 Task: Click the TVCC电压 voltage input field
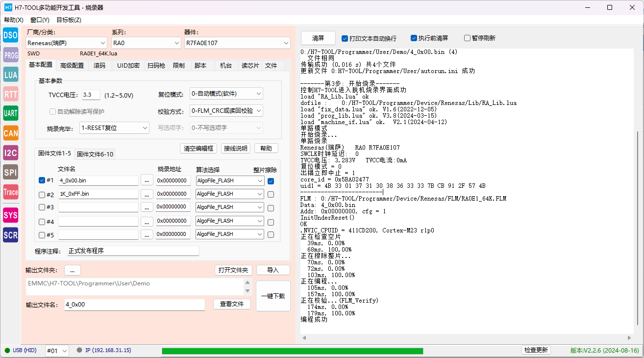tap(91, 95)
